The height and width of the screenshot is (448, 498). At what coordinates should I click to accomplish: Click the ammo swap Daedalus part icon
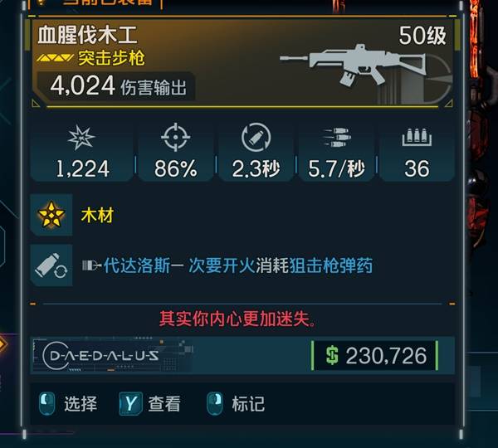click(51, 265)
